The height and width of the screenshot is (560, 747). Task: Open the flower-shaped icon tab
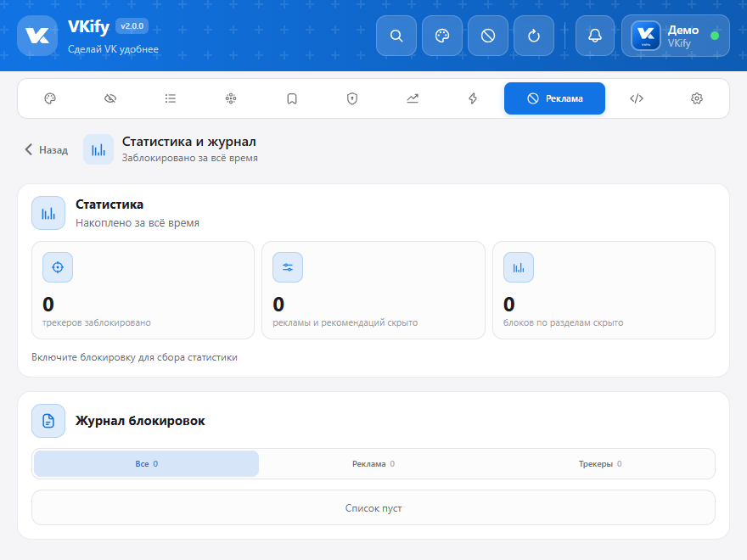(x=231, y=98)
